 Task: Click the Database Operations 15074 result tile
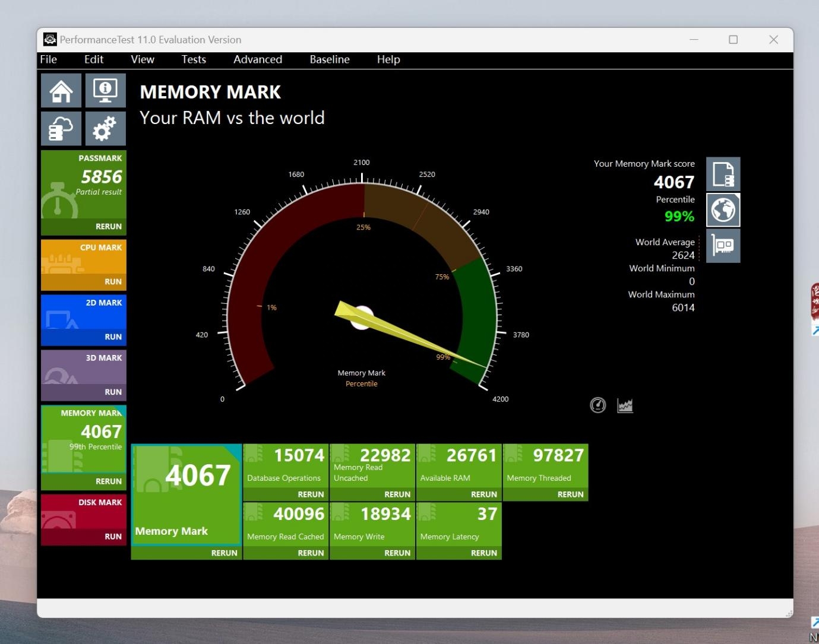click(x=286, y=466)
